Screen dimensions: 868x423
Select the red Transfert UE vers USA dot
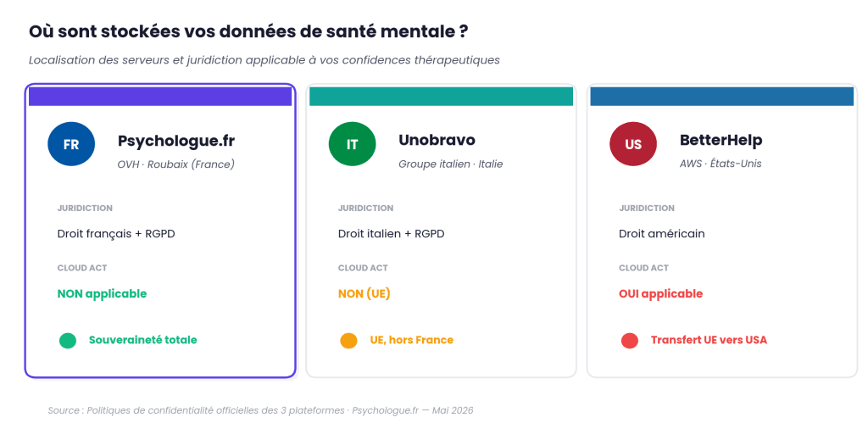630,341
